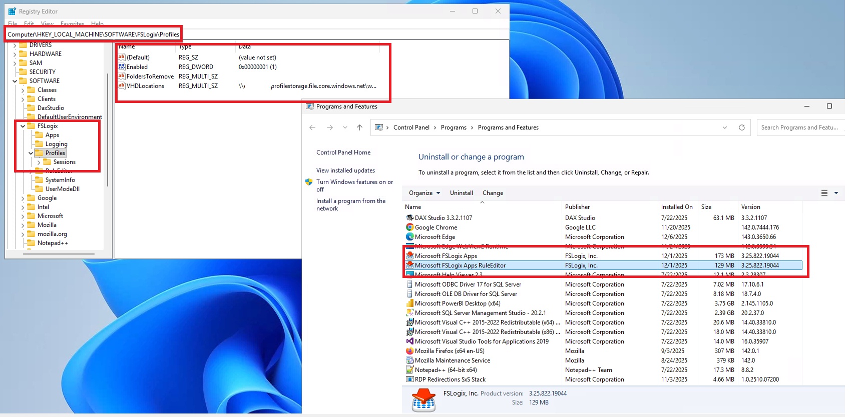Click the Enabled REG_DWORD value icon

122,66
